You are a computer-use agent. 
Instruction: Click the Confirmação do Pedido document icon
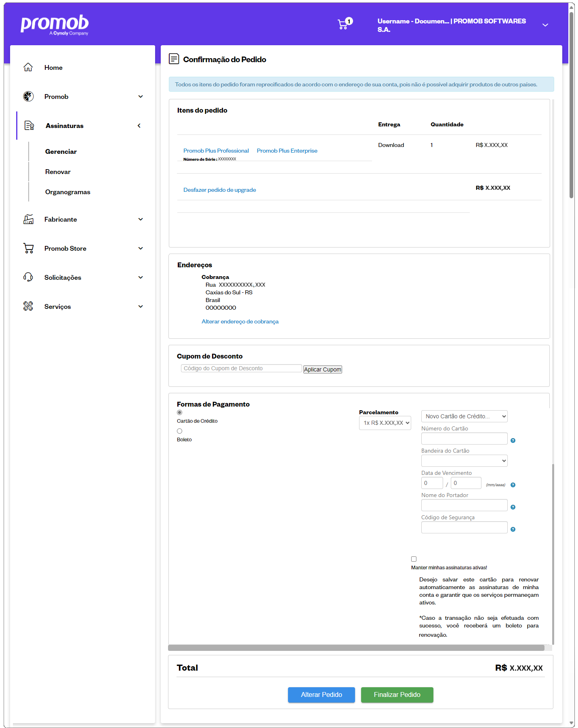click(x=174, y=59)
